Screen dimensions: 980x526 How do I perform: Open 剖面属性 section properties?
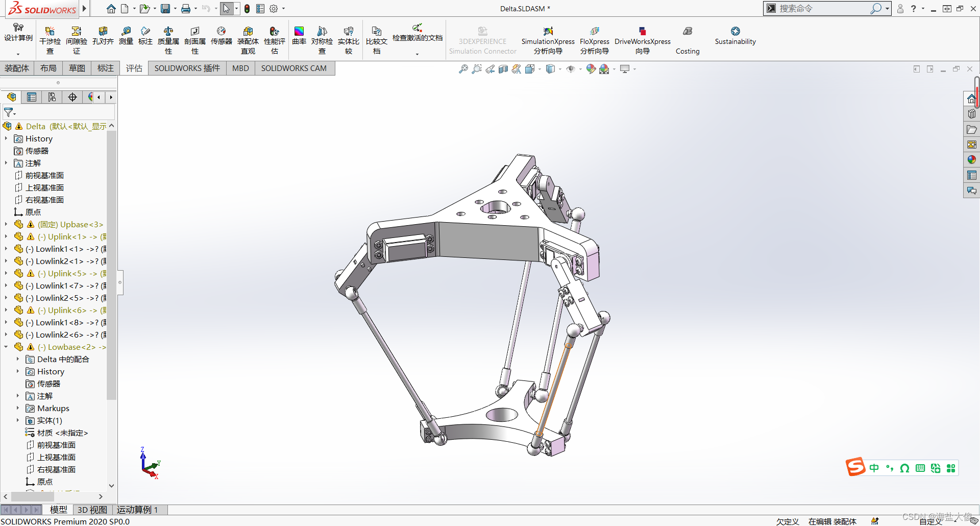pos(195,40)
